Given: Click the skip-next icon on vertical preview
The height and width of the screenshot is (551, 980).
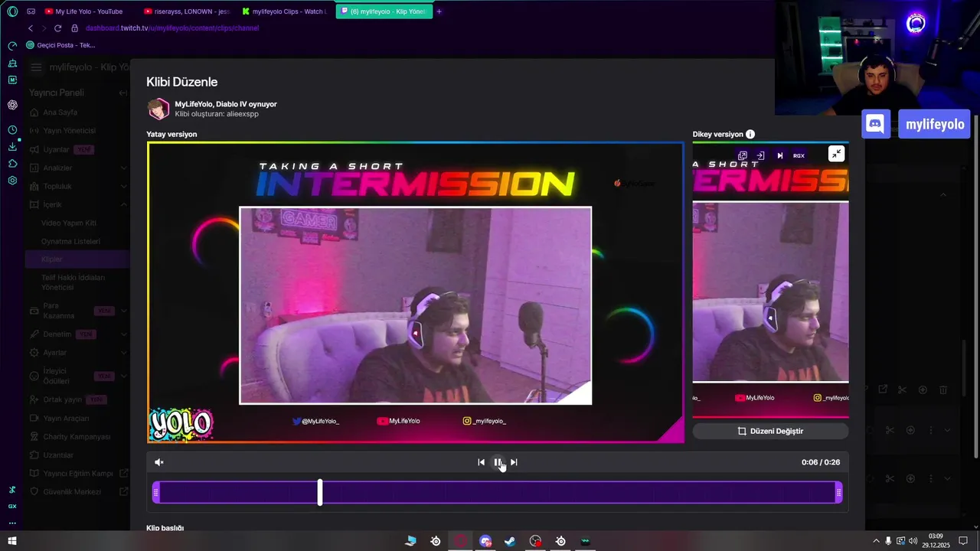Looking at the screenshot, I should coord(779,155).
